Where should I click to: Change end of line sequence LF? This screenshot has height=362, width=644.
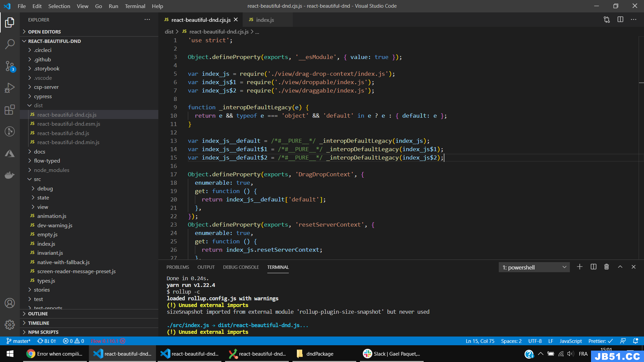(x=550, y=341)
